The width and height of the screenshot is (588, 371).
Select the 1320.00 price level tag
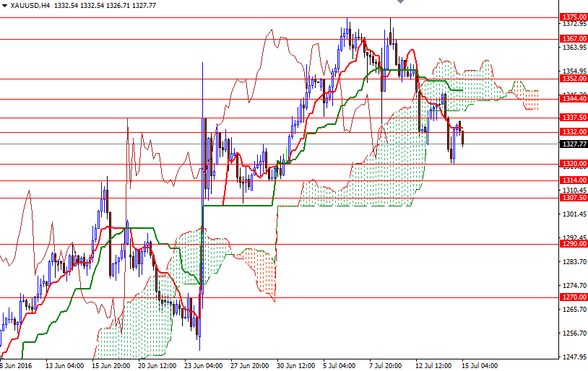point(574,164)
